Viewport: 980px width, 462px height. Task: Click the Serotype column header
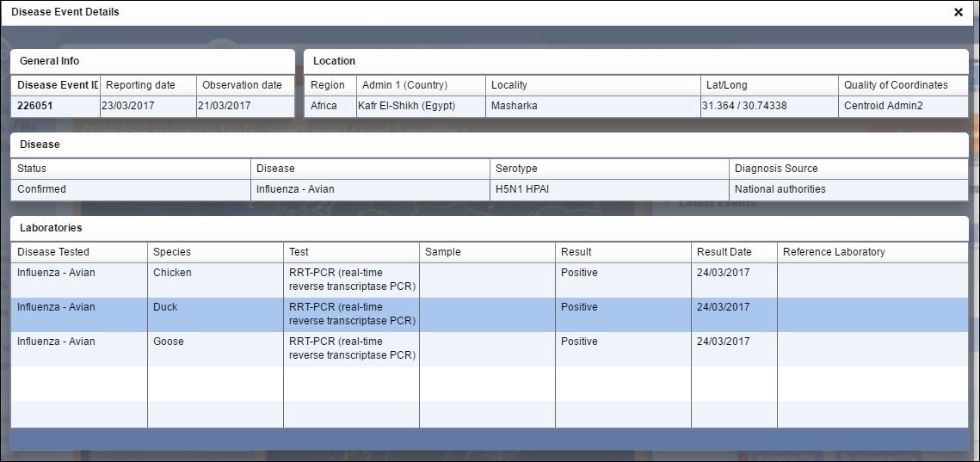(x=609, y=169)
